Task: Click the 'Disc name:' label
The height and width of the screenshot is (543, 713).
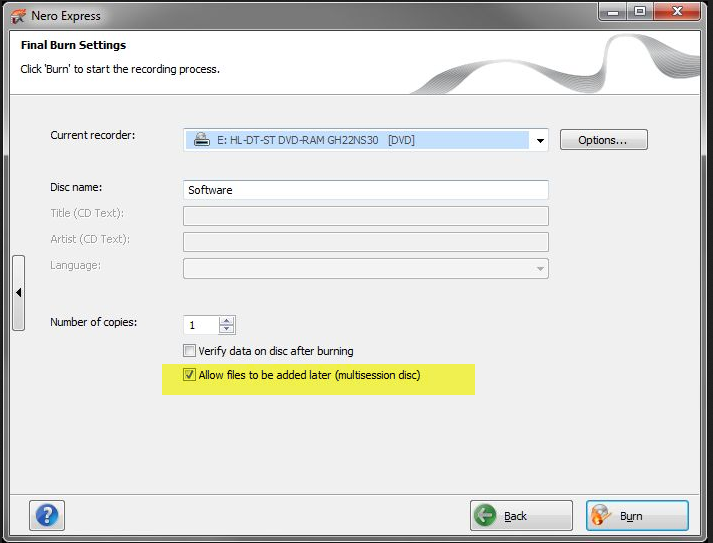Action: tap(76, 187)
